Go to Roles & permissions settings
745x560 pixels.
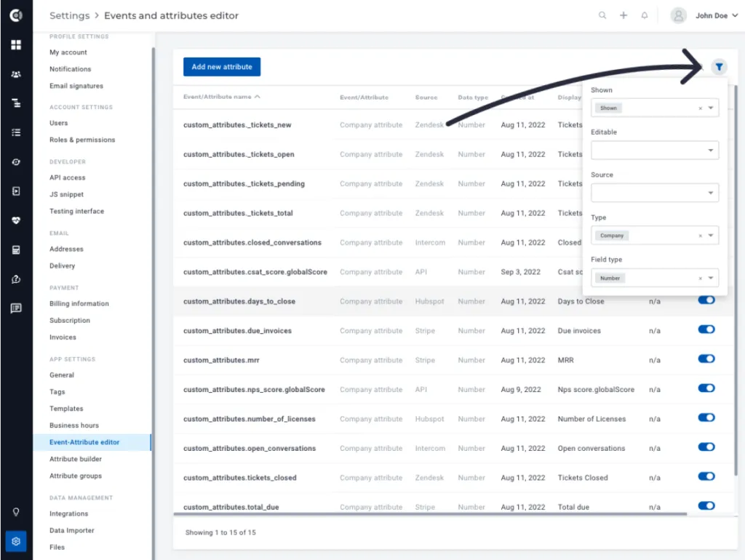[82, 140]
